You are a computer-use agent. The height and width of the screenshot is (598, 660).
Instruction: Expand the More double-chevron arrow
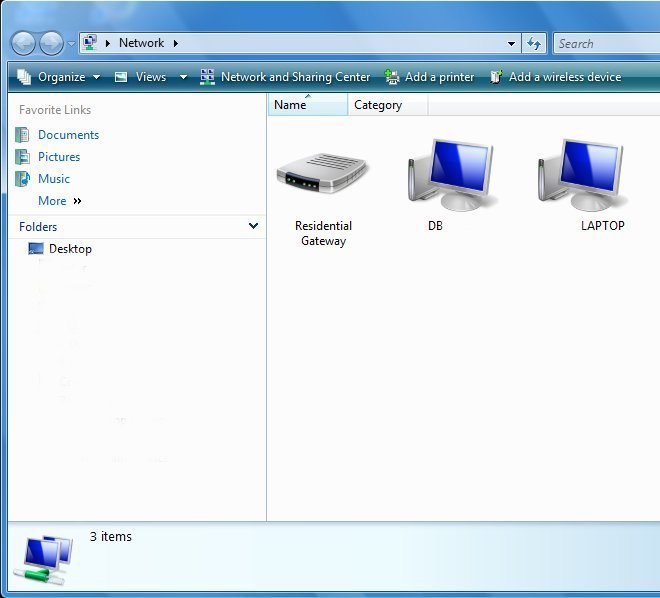click(x=77, y=201)
